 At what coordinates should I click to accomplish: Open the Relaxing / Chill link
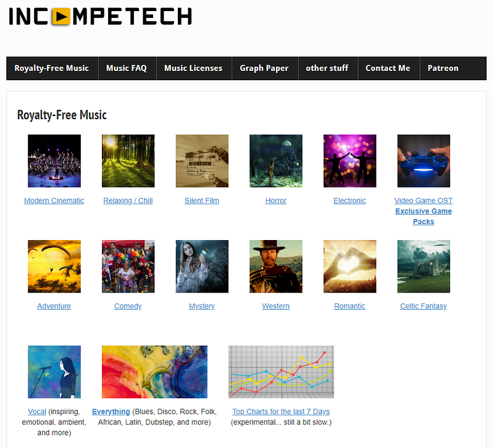[128, 201]
